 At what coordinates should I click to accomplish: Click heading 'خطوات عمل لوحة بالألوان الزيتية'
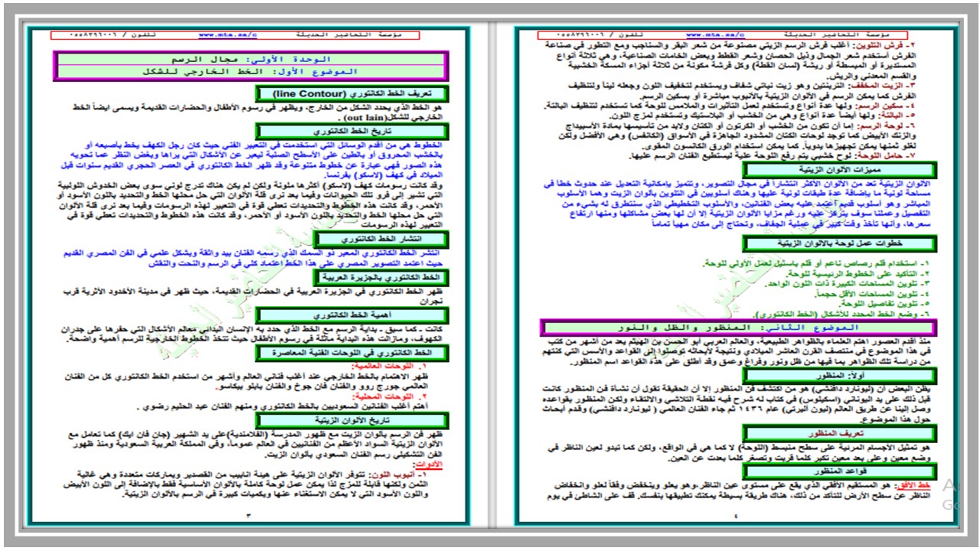point(840,244)
